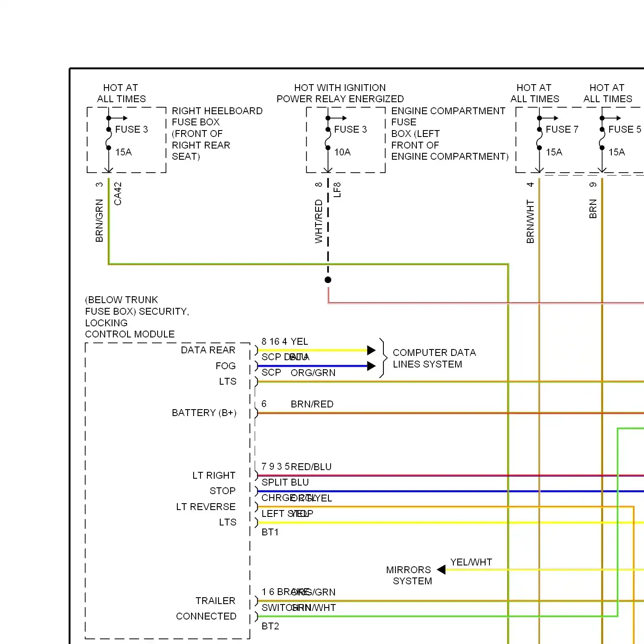
Task: Click the ORG/GRN label beside SCP
Action: (313, 373)
